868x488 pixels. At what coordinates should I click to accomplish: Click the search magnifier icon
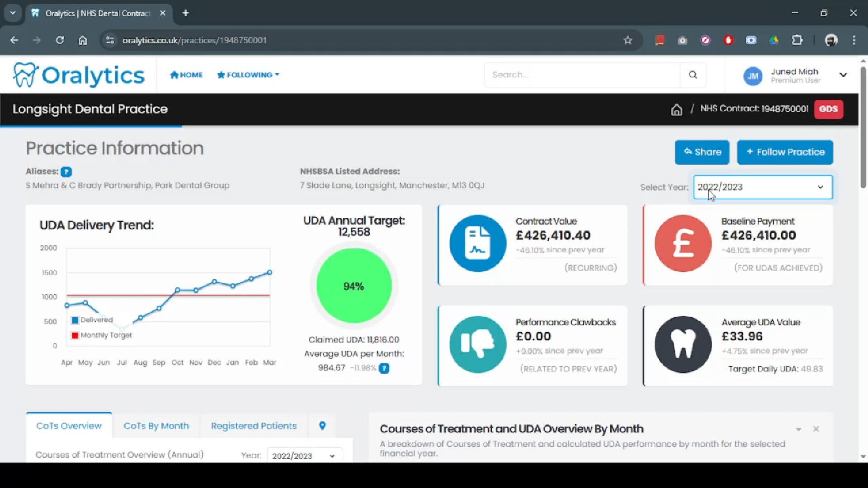693,75
